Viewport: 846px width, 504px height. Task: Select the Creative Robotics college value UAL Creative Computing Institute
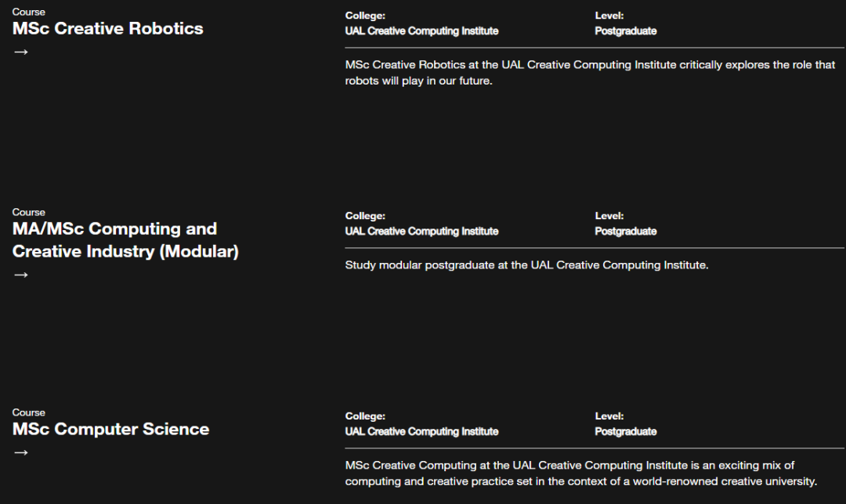pos(421,31)
